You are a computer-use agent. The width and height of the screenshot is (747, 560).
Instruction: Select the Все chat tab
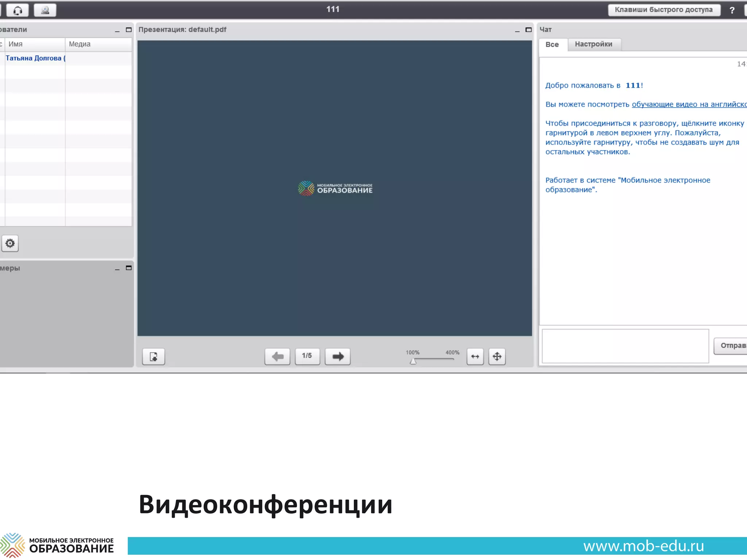[553, 44]
